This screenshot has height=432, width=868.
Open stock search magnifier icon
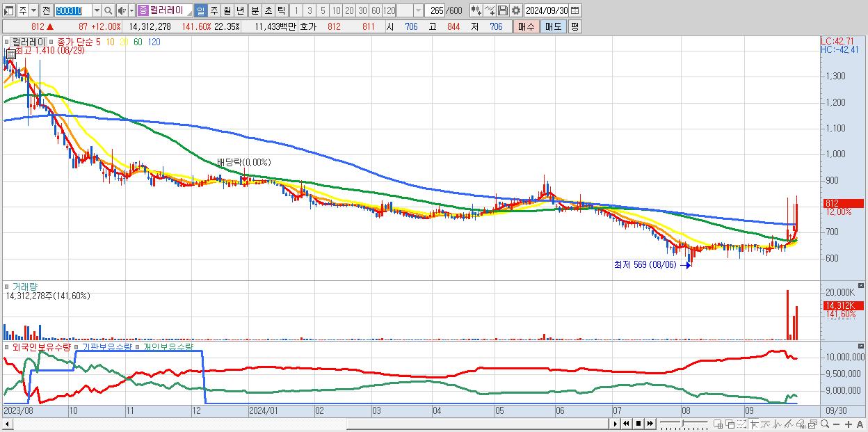coord(108,10)
